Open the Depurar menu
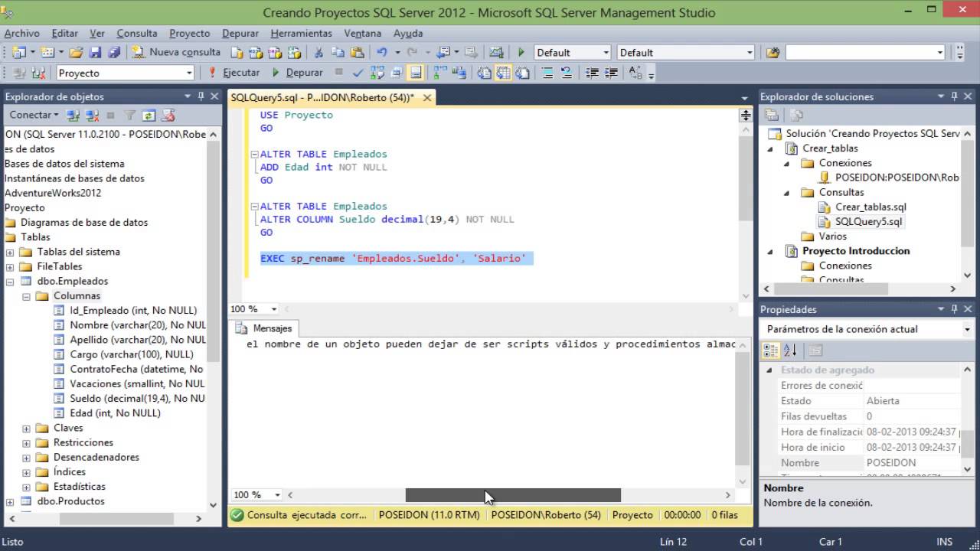 [x=240, y=33]
